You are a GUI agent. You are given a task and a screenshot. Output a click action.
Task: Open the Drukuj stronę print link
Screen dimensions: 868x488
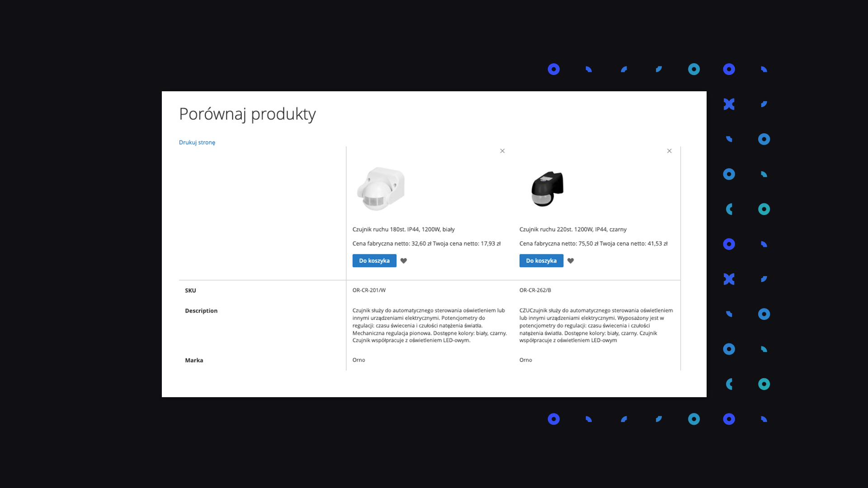[x=197, y=142]
